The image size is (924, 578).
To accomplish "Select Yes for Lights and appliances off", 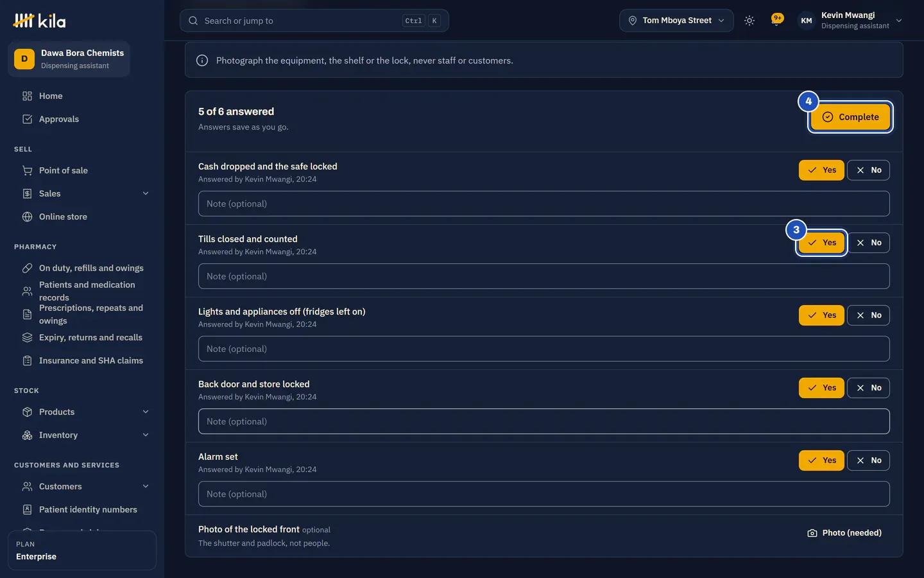I will click(x=821, y=315).
